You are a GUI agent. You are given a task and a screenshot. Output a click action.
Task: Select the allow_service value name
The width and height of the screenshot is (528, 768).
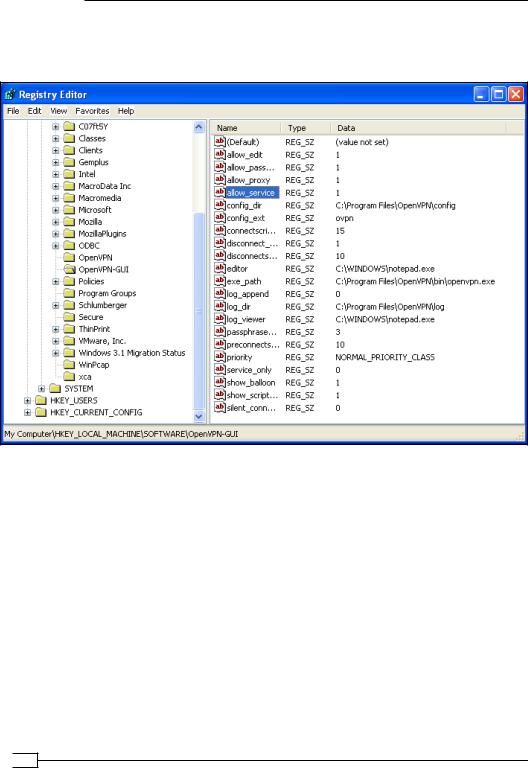click(x=251, y=192)
